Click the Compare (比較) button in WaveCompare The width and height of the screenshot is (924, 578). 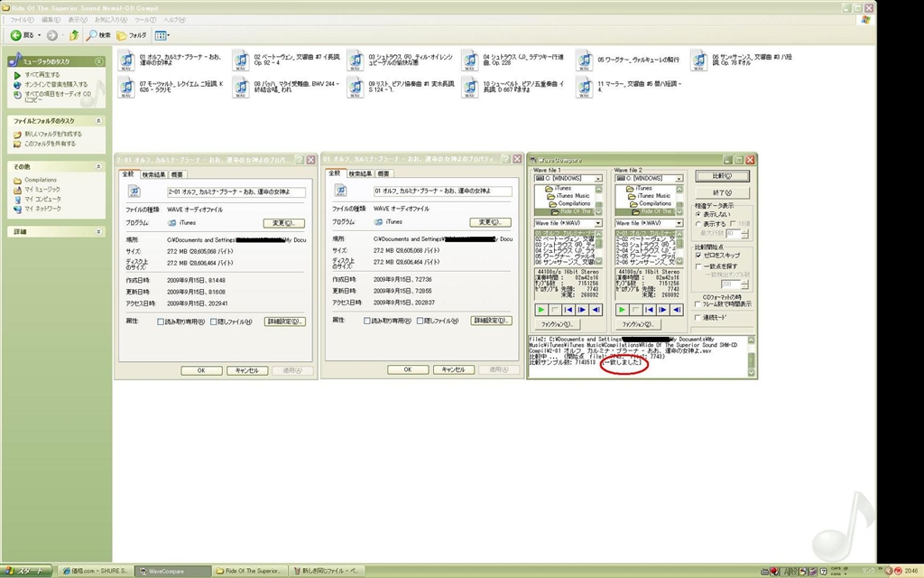723,176
